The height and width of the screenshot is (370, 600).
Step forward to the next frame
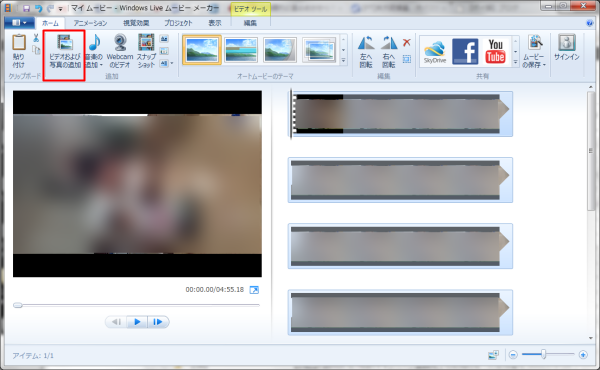(158, 322)
